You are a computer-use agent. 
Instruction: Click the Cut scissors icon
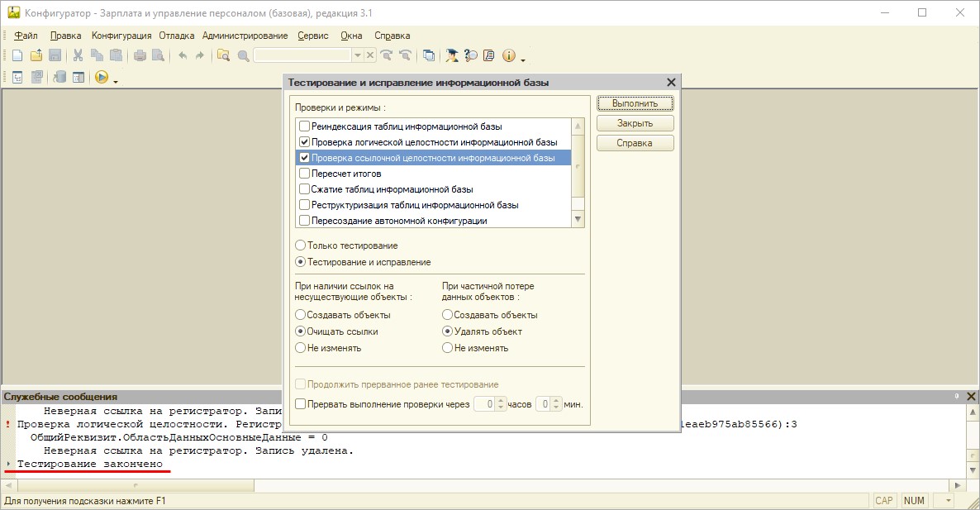(78, 55)
